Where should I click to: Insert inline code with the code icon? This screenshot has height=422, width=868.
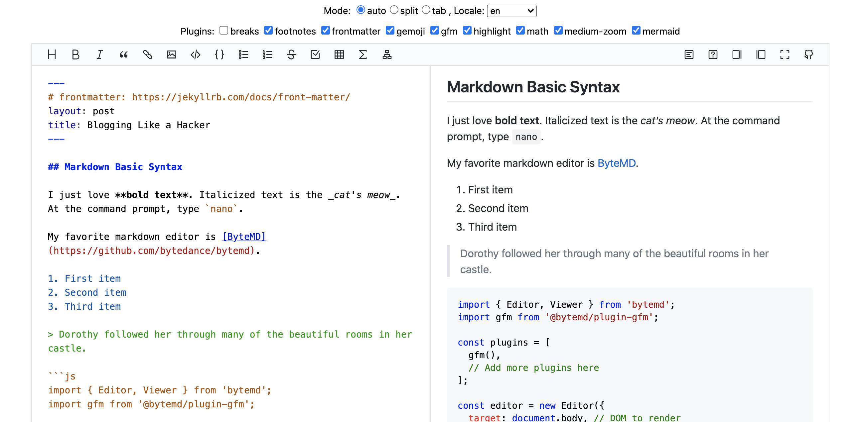point(196,54)
